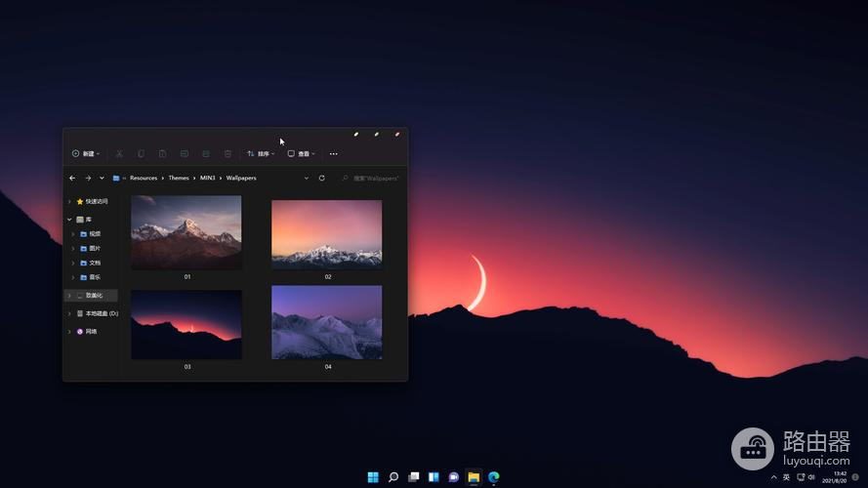The image size is (868, 488).
Task: Select 本地磁盘 (D:) in navigation pane
Action: (x=101, y=313)
